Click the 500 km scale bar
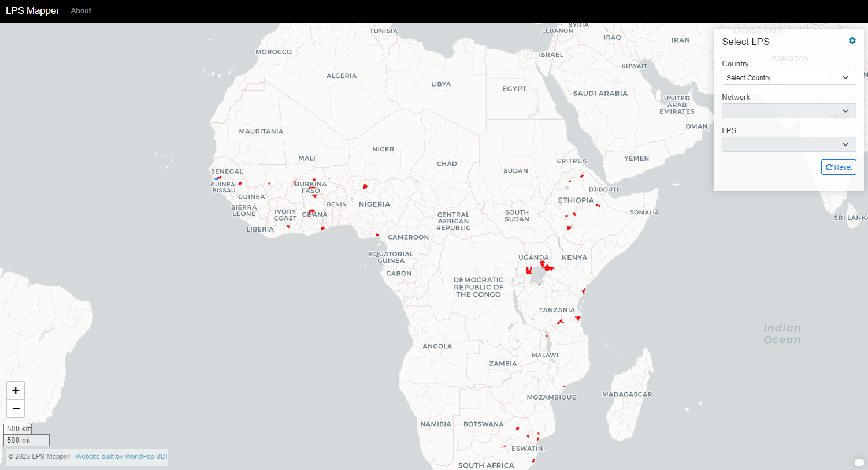868x470 pixels. [x=18, y=428]
